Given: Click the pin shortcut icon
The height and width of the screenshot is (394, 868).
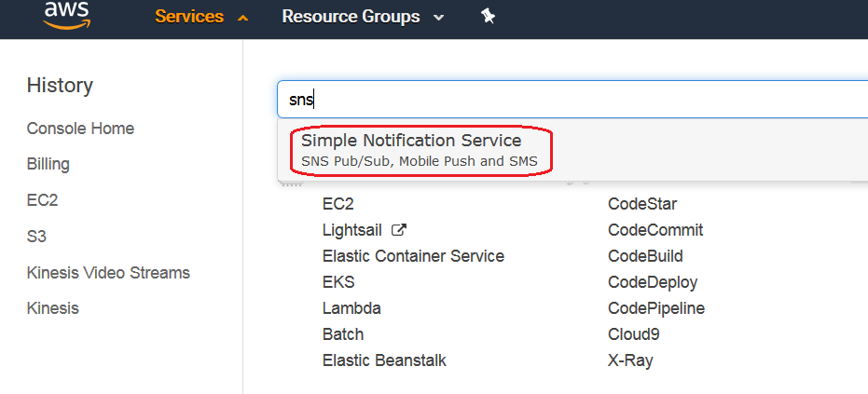Looking at the screenshot, I should 488,17.
